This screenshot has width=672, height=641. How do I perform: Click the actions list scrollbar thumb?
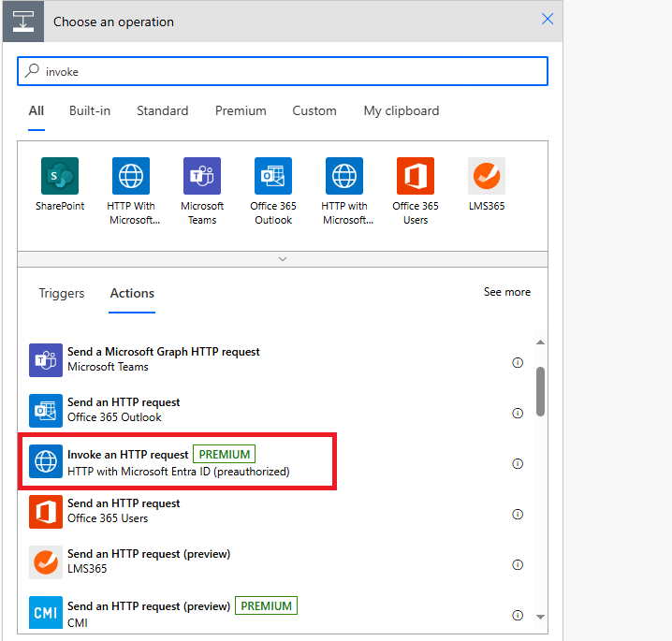click(x=540, y=391)
